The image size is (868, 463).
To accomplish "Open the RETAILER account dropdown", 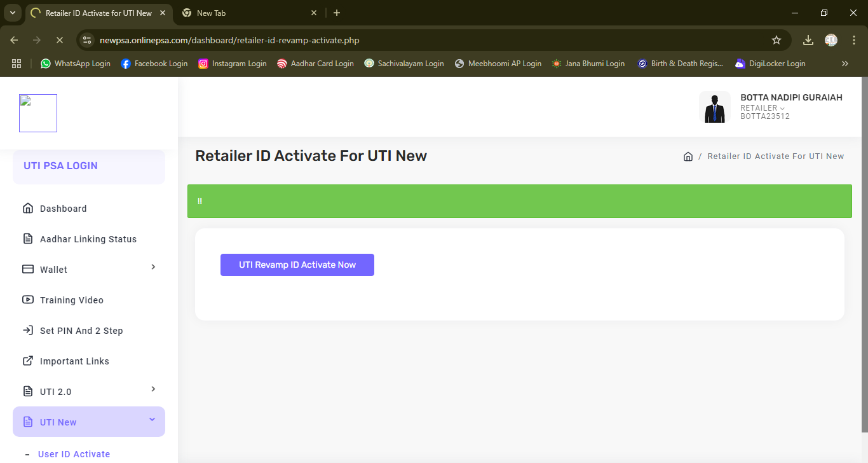I will click(763, 108).
